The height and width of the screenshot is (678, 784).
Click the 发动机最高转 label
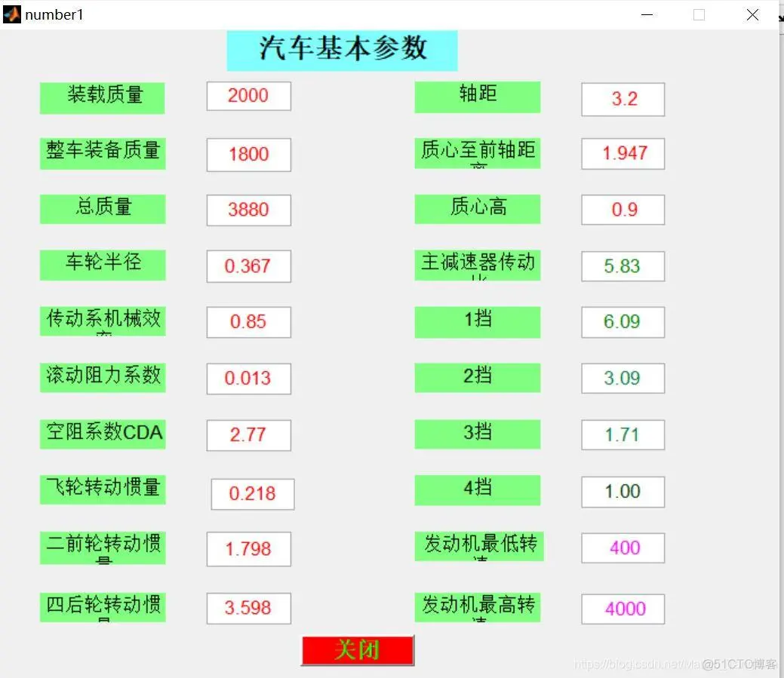tap(478, 607)
